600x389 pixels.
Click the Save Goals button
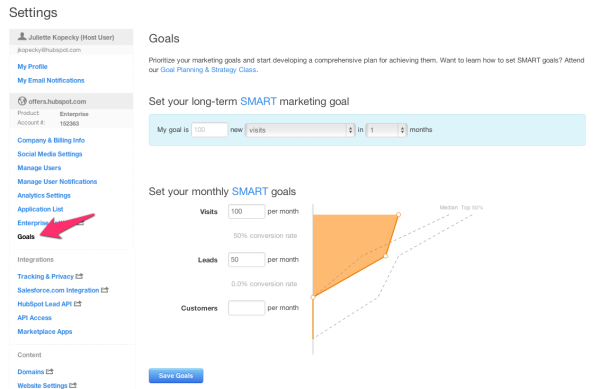176,376
